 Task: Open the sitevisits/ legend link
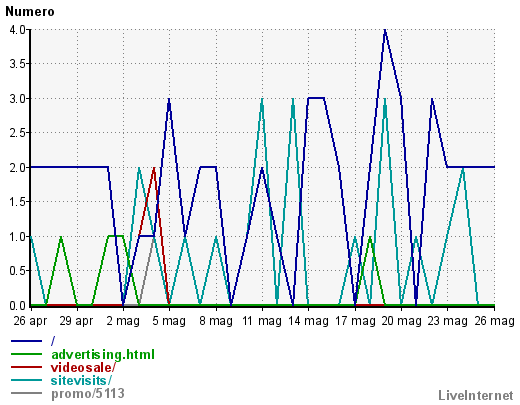[x=81, y=380]
